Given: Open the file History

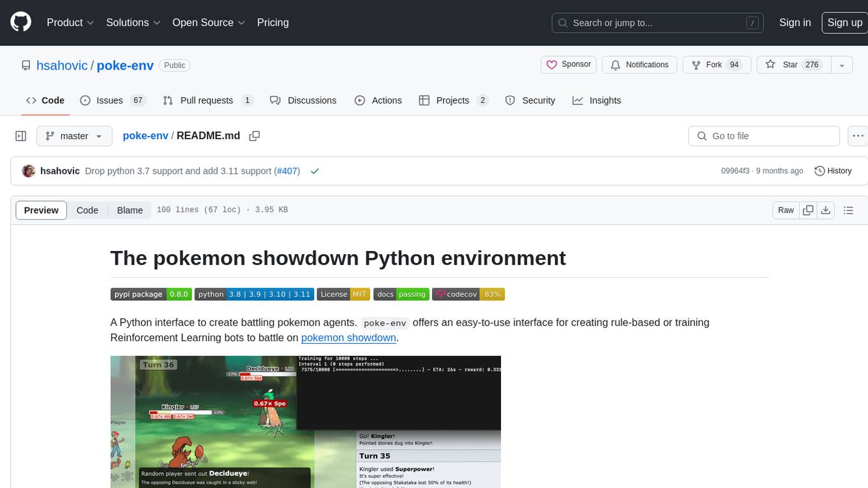Looking at the screenshot, I should tap(833, 171).
